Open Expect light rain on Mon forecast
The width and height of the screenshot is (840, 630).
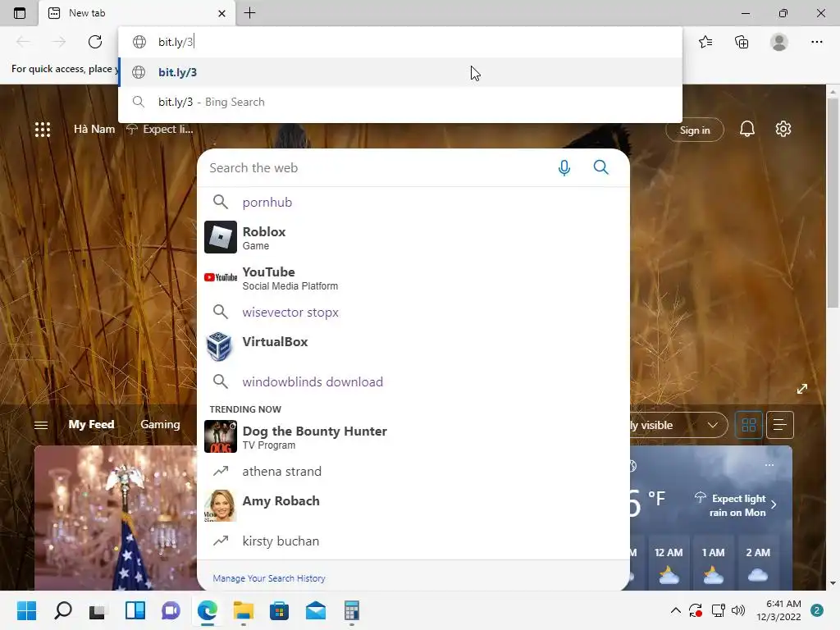point(737,505)
